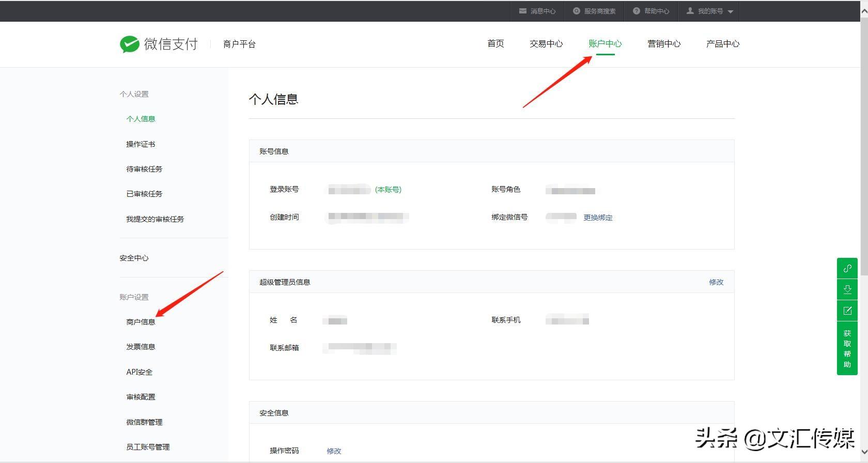This screenshot has width=868, height=463.
Task: Open API安全 in the sidebar
Action: [139, 372]
